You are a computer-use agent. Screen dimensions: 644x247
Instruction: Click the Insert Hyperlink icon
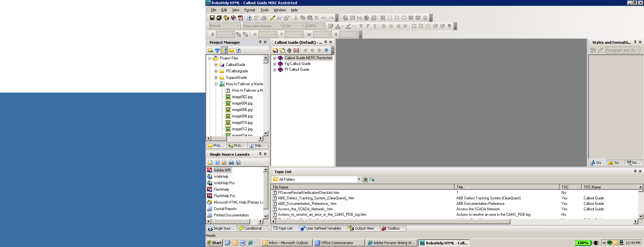[x=345, y=18]
